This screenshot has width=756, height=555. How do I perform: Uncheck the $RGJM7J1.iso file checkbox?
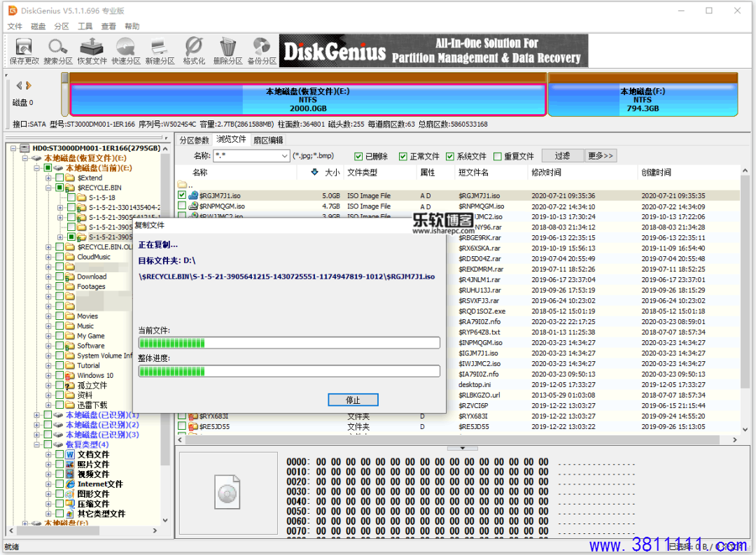pyautogui.click(x=182, y=195)
